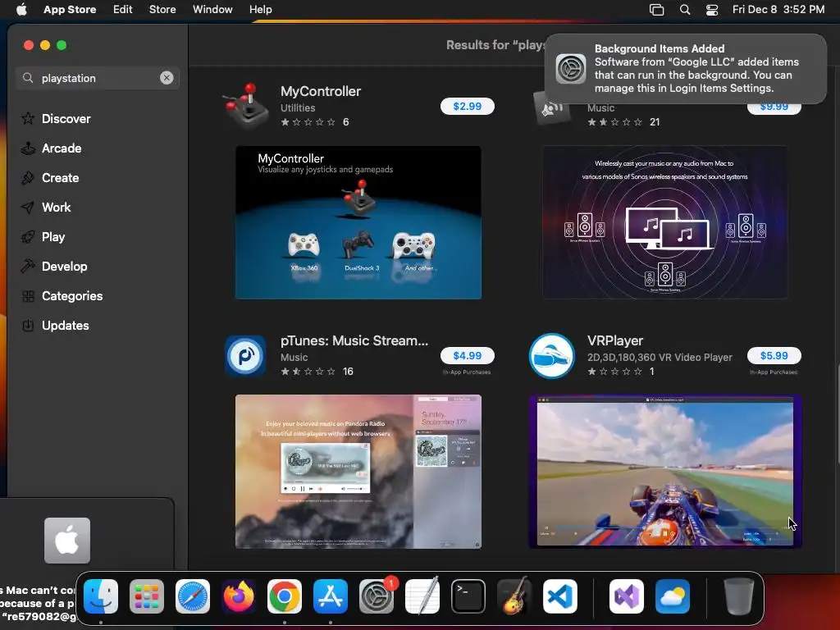The width and height of the screenshot is (840, 630).
Task: Launch Visual Studio Code from the Dock
Action: 560,596
